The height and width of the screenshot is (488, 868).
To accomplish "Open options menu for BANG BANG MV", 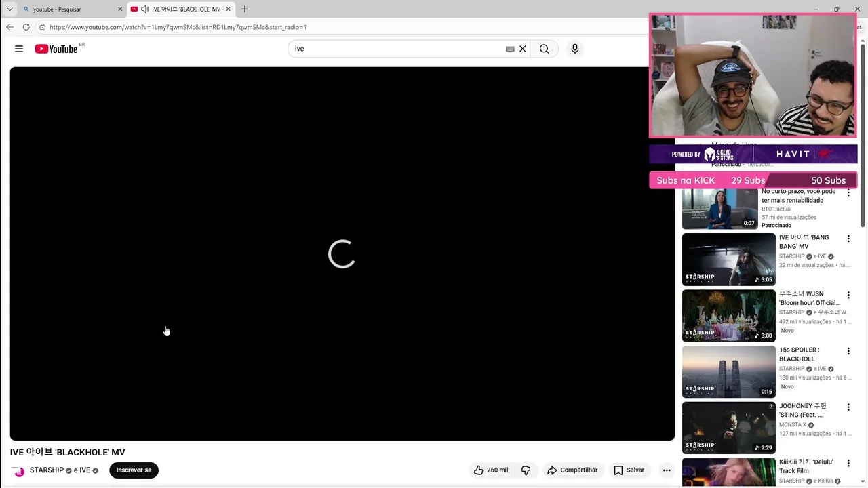I will pyautogui.click(x=848, y=239).
